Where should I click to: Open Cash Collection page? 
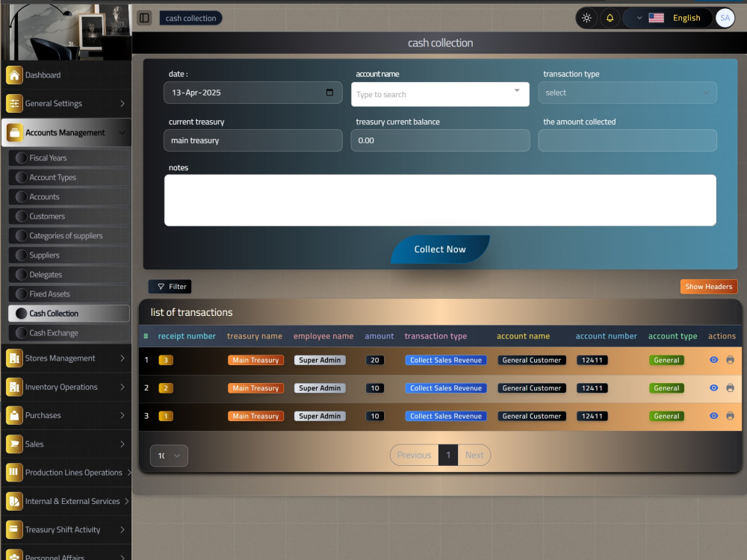click(69, 314)
